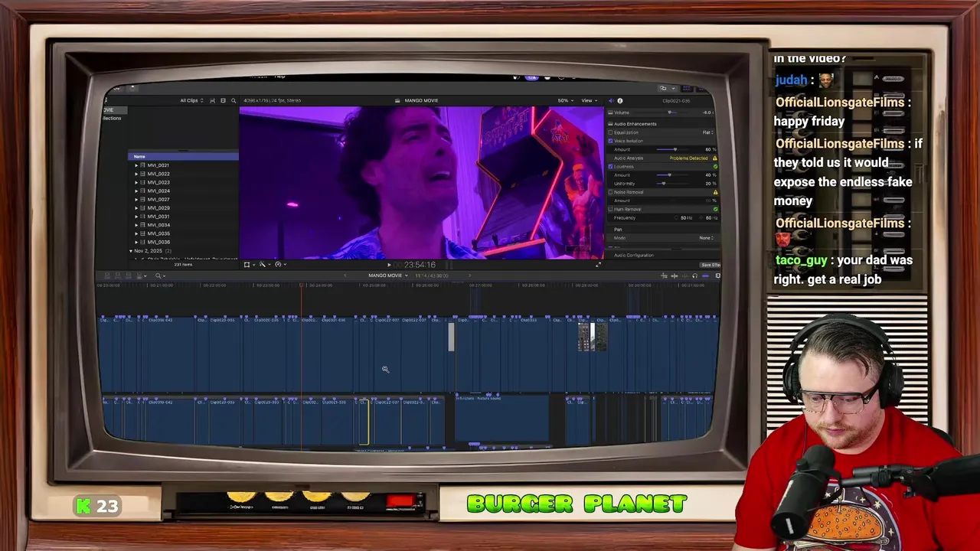Adjust the Loudness Uniformity slider

pyautogui.click(x=663, y=184)
